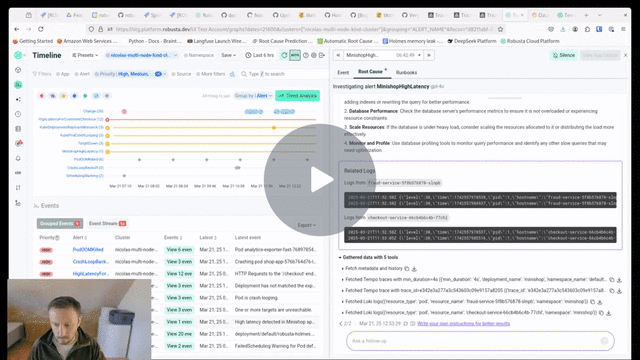The image size is (640, 360).
Task: Toggle the gray event type filter chip
Action: [107, 96]
